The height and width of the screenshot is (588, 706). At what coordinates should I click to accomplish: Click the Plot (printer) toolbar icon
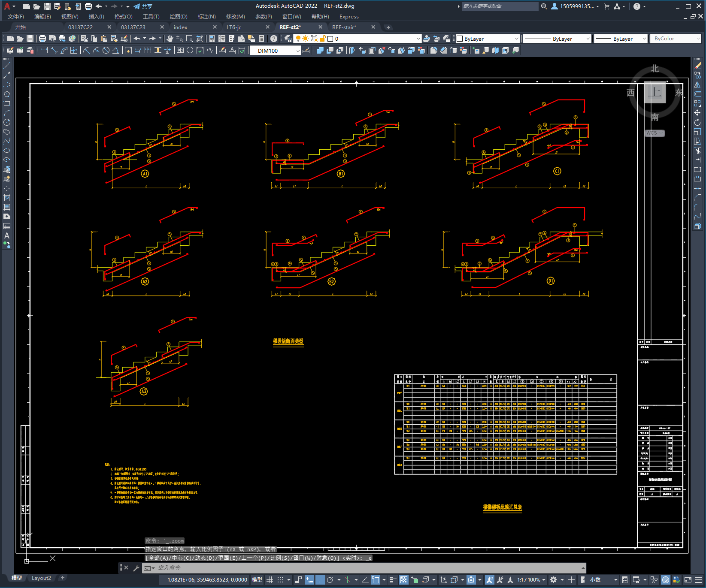click(x=42, y=39)
